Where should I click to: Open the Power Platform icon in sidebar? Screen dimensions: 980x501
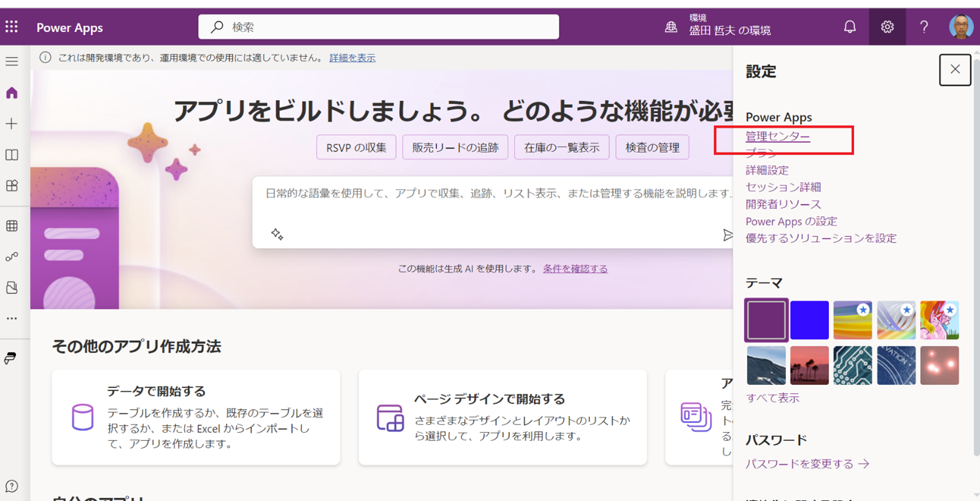tap(10, 359)
